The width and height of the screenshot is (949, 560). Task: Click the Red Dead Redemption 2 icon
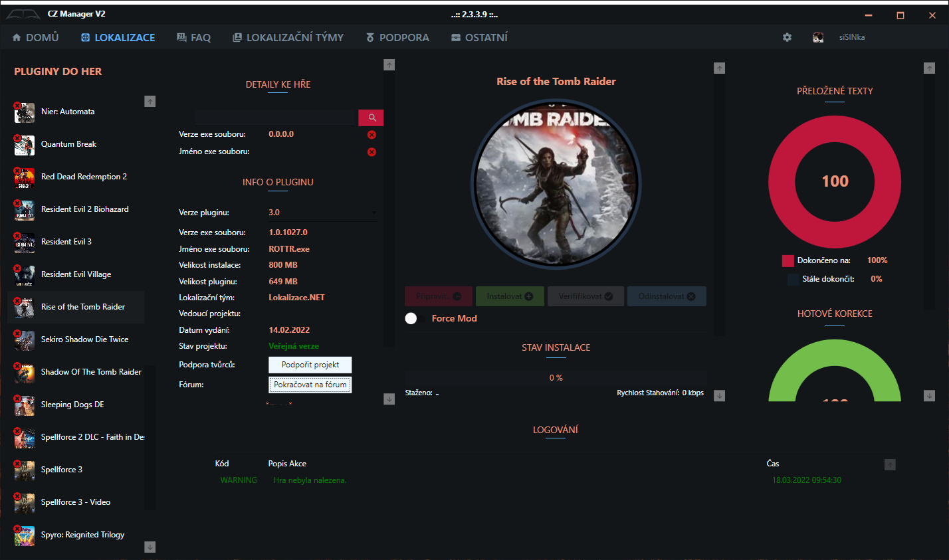(25, 177)
